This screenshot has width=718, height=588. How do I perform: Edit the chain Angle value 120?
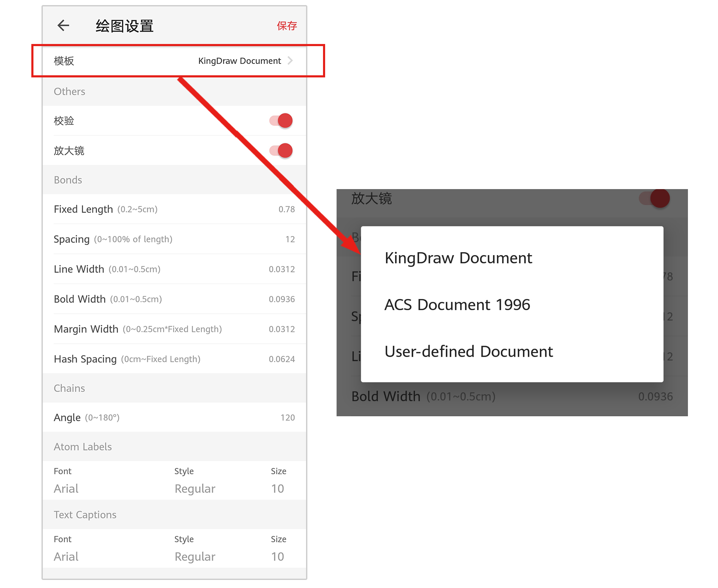(287, 418)
